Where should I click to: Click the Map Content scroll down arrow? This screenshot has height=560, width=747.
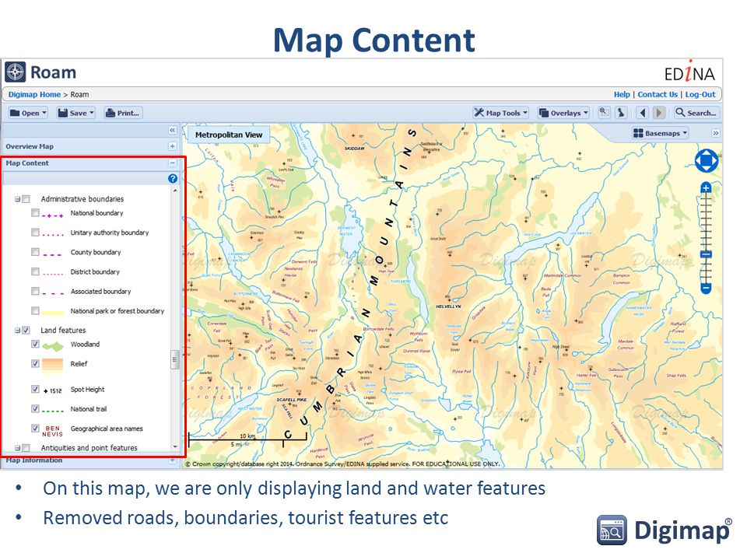click(x=175, y=446)
